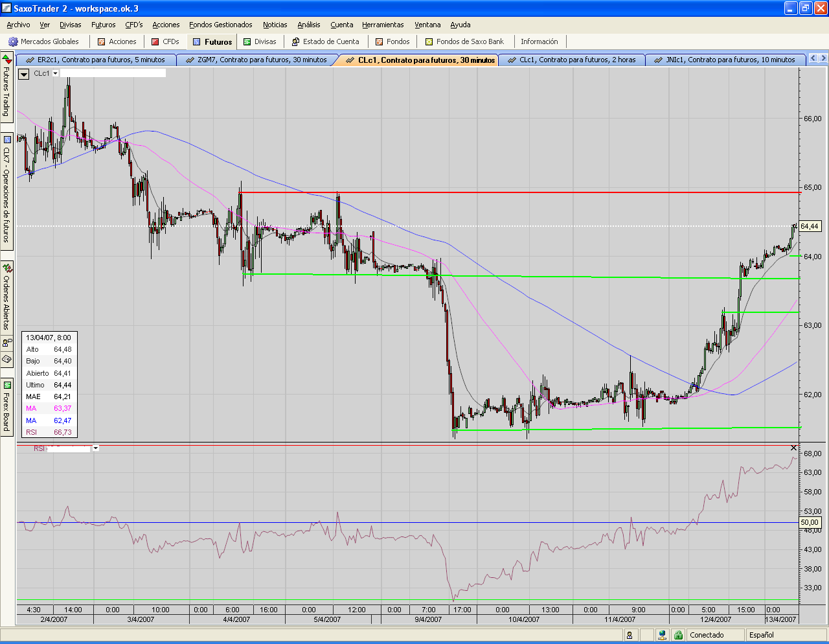Switch to ZGM7 30 minutos chart tab
829x644 pixels.
click(x=256, y=60)
